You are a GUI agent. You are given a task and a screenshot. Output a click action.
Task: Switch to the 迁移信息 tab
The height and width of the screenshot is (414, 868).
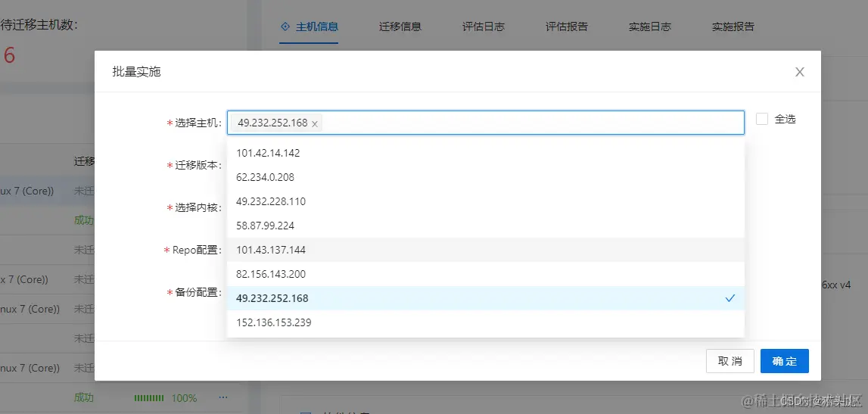coord(400,26)
